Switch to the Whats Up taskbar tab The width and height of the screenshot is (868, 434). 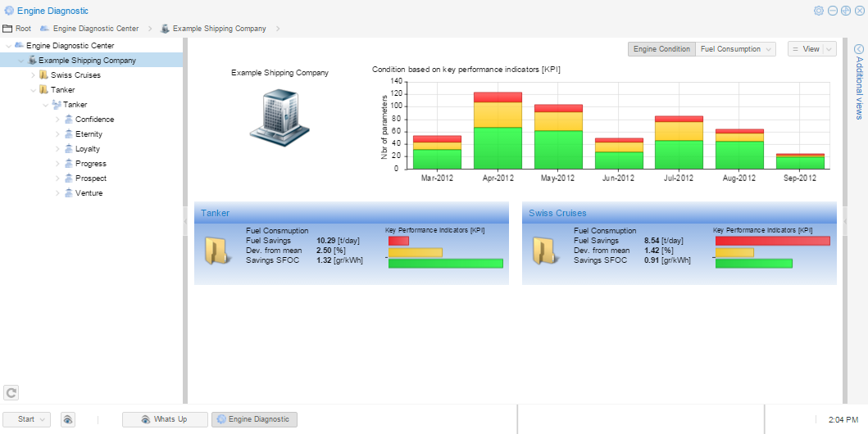(165, 419)
